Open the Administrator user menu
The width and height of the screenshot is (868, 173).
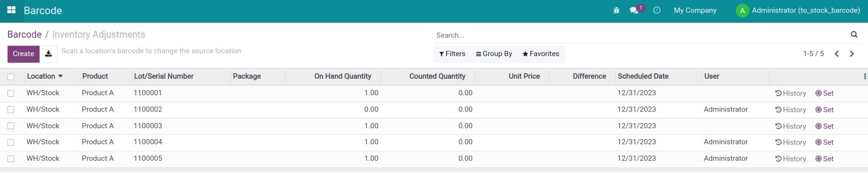coord(798,10)
